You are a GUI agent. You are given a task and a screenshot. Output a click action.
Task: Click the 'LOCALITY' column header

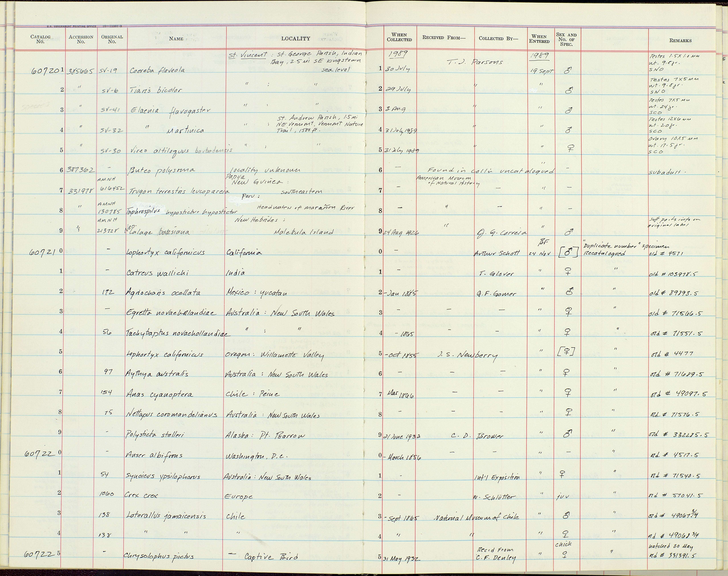click(296, 39)
